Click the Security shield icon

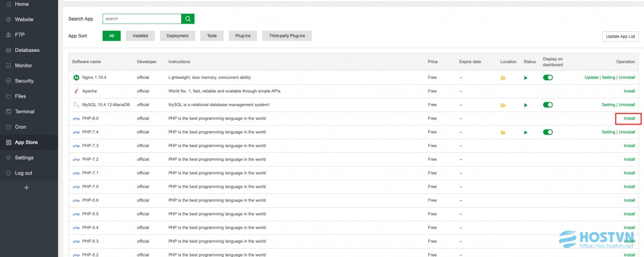(8, 81)
